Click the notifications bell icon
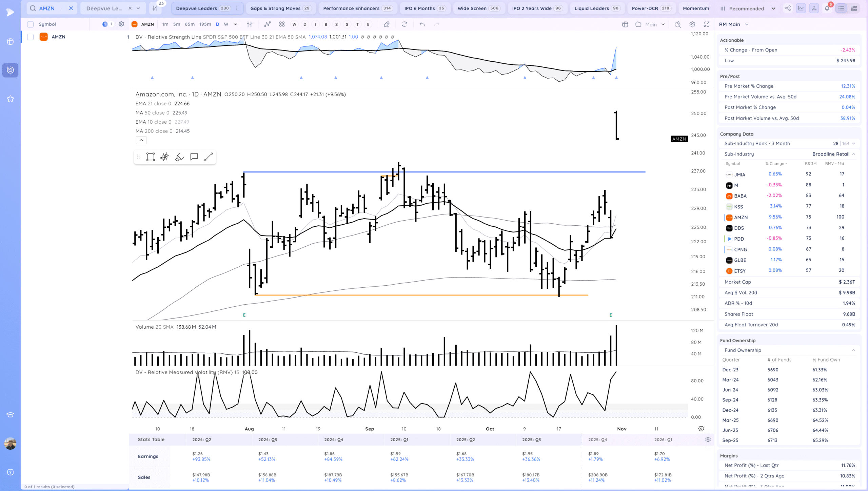This screenshot has width=868, height=491. tap(827, 8)
